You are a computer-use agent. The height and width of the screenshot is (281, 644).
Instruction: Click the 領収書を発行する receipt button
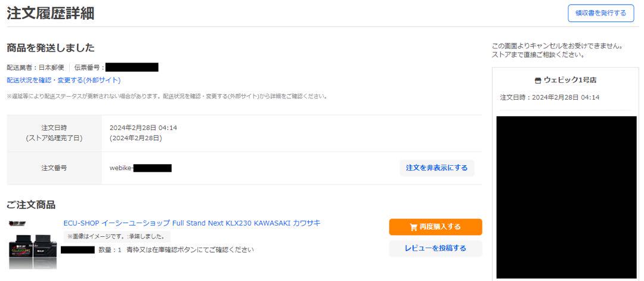pos(600,13)
